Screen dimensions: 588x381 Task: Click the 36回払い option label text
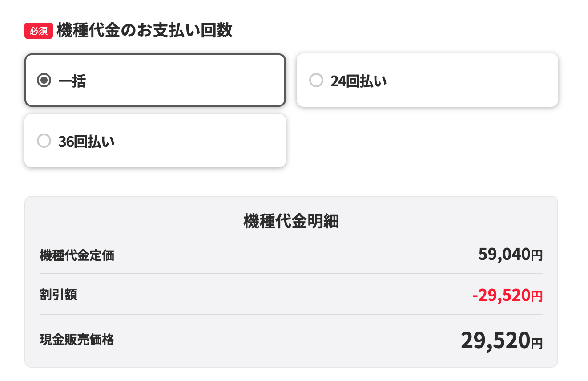86,142
